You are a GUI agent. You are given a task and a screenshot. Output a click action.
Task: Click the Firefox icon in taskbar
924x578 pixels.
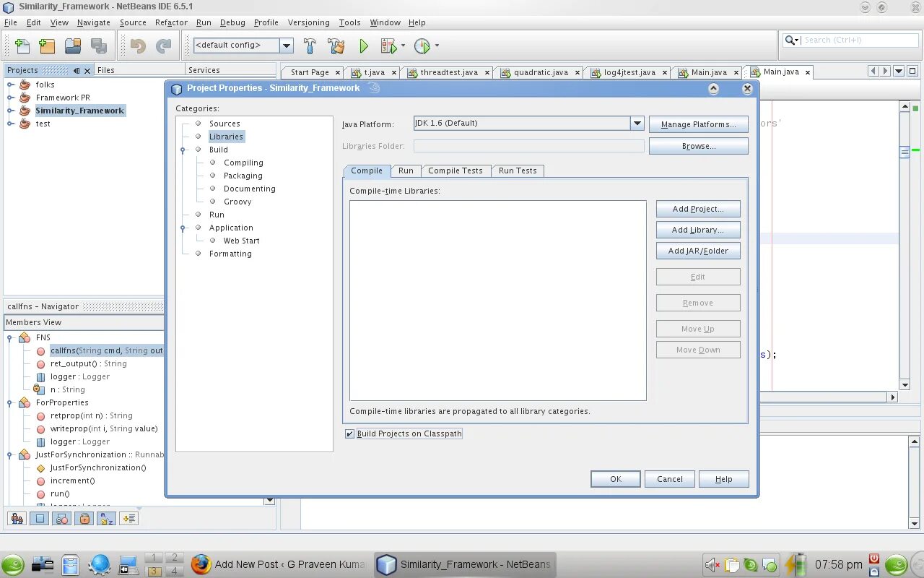[201, 564]
